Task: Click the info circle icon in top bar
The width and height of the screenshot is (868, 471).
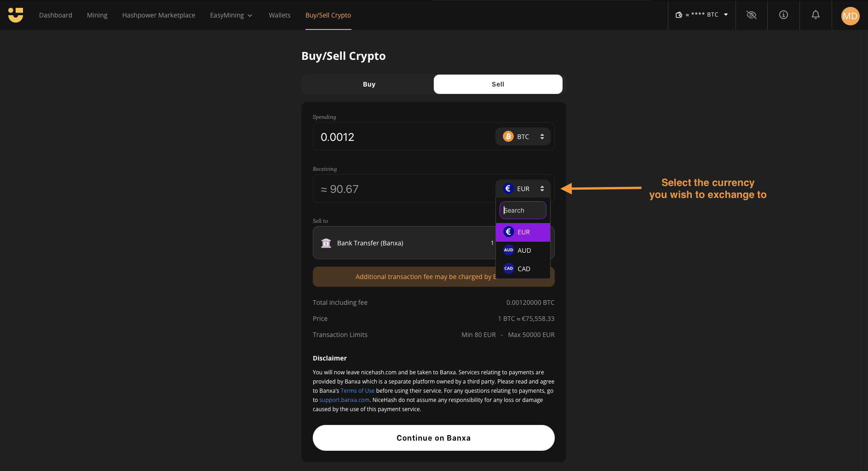Action: tap(783, 15)
